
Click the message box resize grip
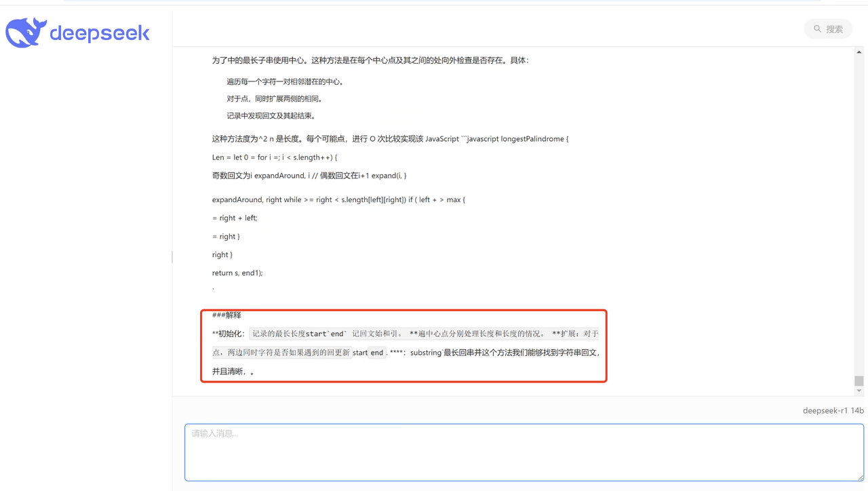coord(860,477)
